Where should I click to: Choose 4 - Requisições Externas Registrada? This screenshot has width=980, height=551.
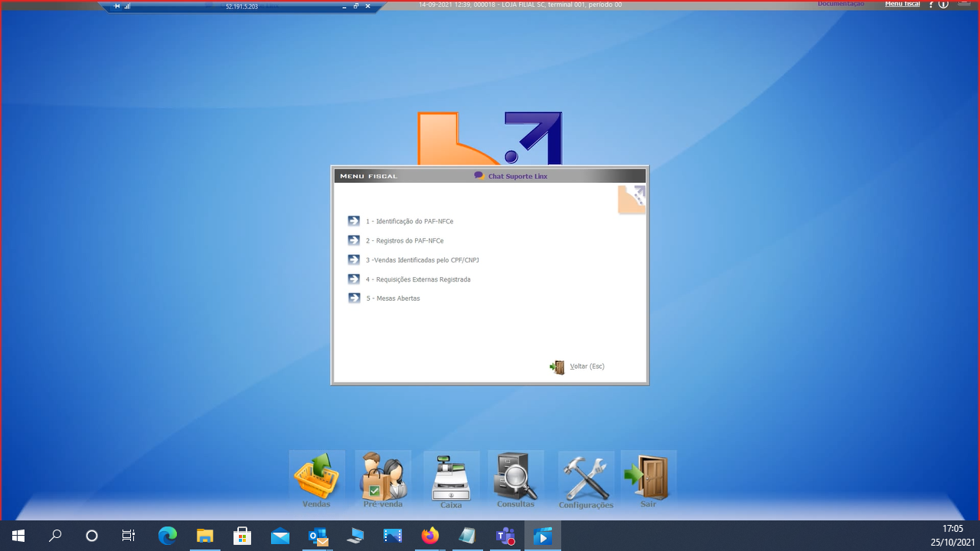[x=418, y=279]
